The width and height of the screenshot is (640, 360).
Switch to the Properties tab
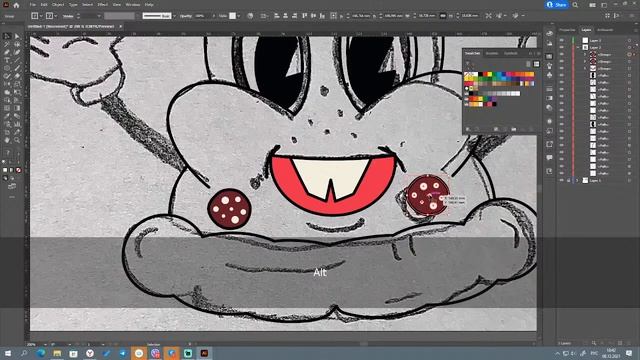coord(567,30)
